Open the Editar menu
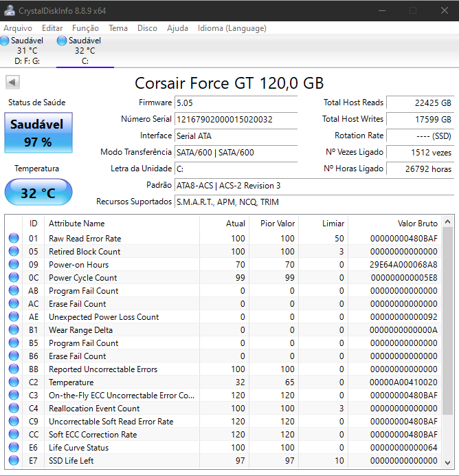The height and width of the screenshot is (476, 459). click(52, 28)
